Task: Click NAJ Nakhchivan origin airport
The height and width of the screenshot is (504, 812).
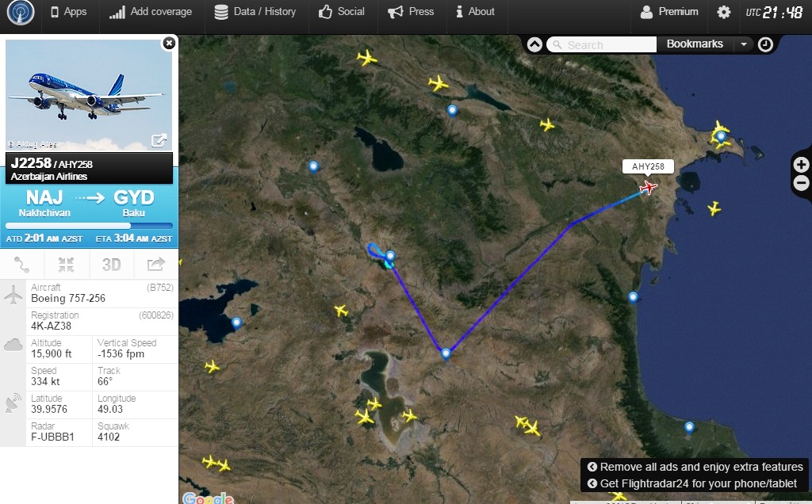Action: click(x=44, y=204)
